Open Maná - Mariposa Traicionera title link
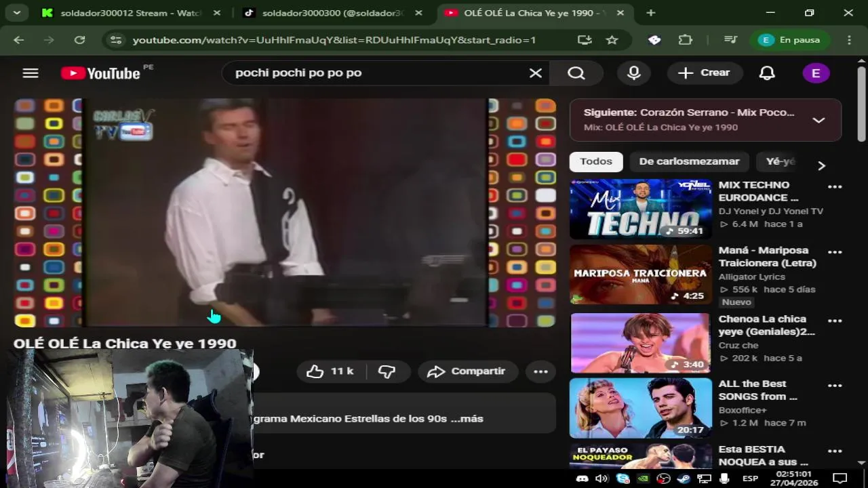 (767, 257)
